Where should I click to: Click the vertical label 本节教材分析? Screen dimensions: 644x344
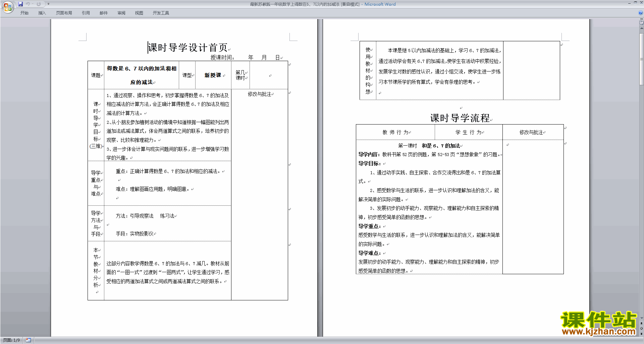pyautogui.click(x=96, y=267)
